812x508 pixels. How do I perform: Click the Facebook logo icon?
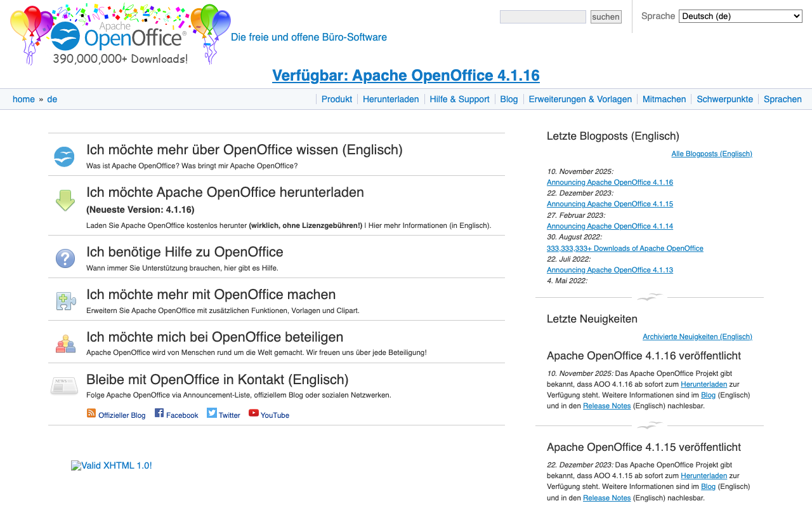(159, 413)
